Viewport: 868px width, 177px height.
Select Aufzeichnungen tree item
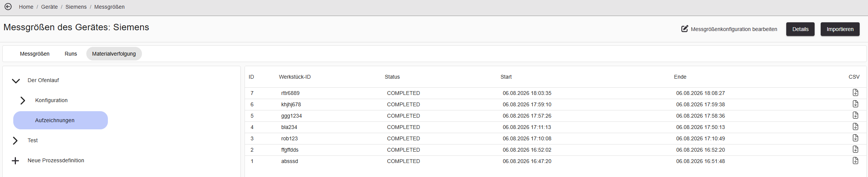(61, 120)
